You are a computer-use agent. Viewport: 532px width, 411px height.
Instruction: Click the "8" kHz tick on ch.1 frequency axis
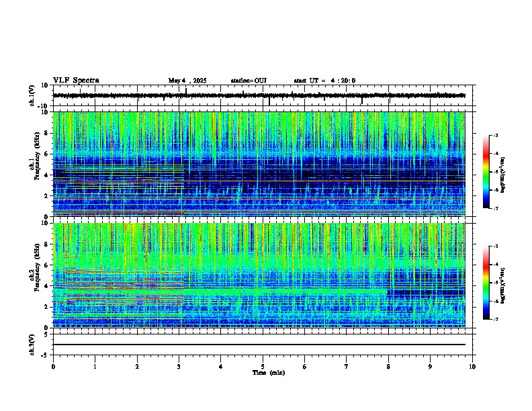tap(47, 134)
